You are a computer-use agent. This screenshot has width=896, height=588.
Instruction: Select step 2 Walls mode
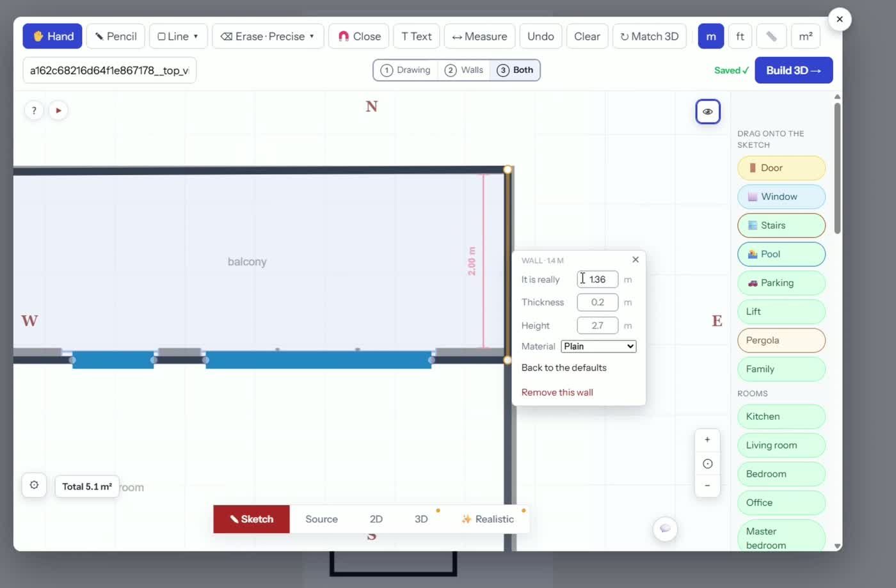pyautogui.click(x=464, y=70)
